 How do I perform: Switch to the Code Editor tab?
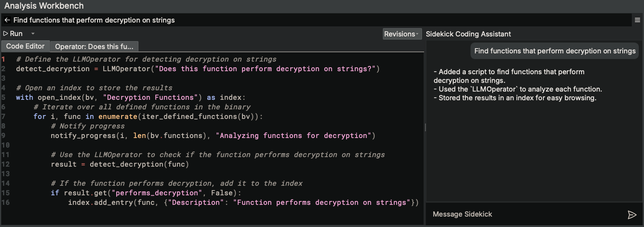click(25, 46)
